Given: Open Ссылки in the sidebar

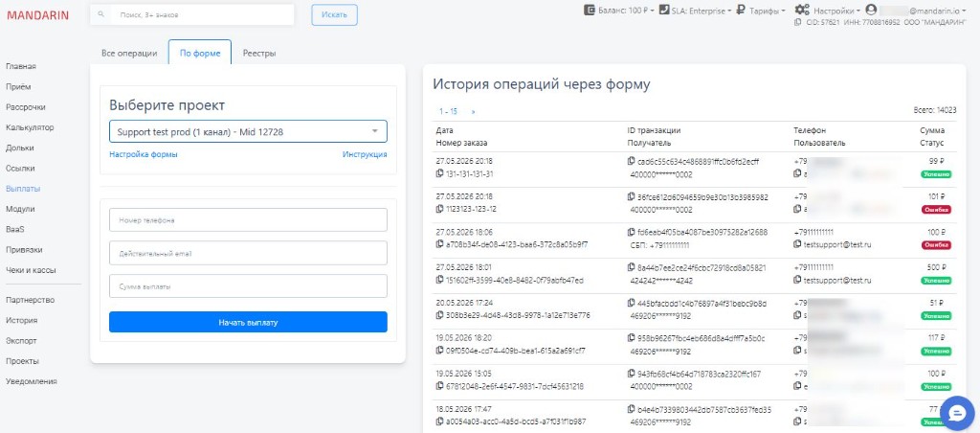Looking at the screenshot, I should [20, 169].
